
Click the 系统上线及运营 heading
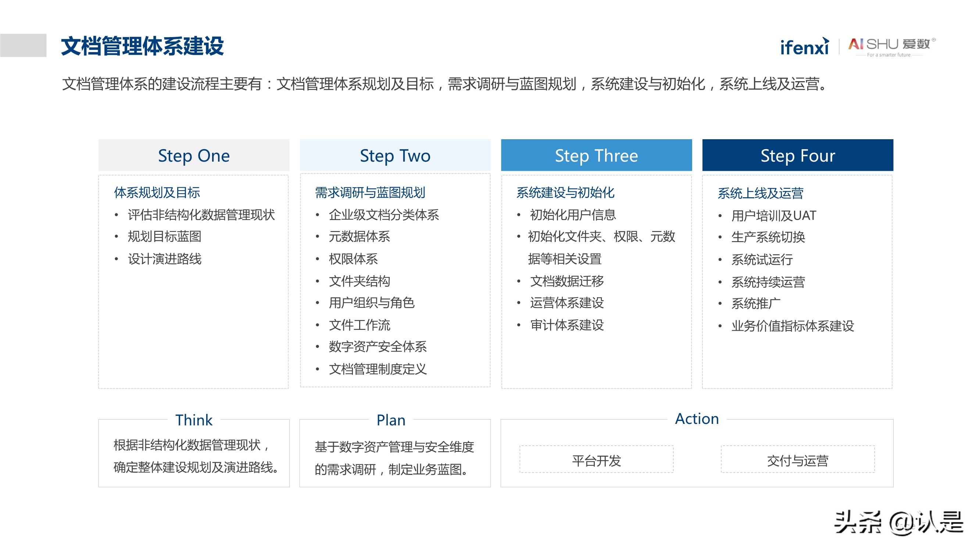click(x=760, y=193)
